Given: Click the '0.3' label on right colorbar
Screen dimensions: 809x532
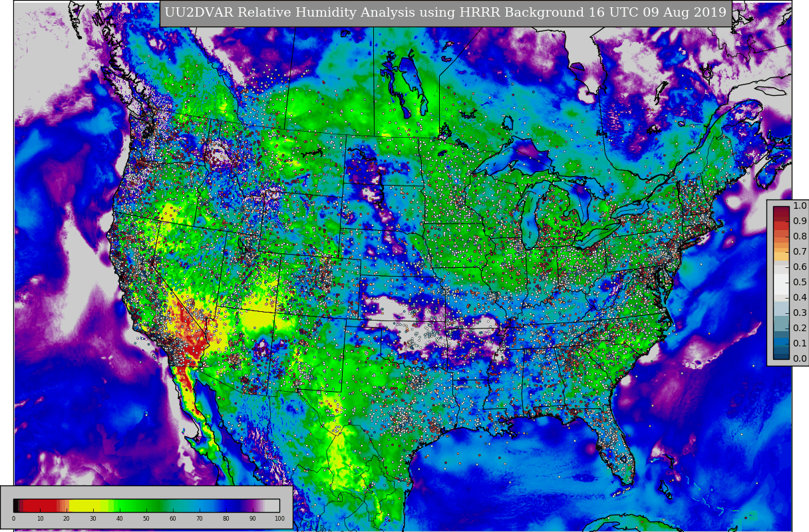Looking at the screenshot, I should tap(800, 313).
